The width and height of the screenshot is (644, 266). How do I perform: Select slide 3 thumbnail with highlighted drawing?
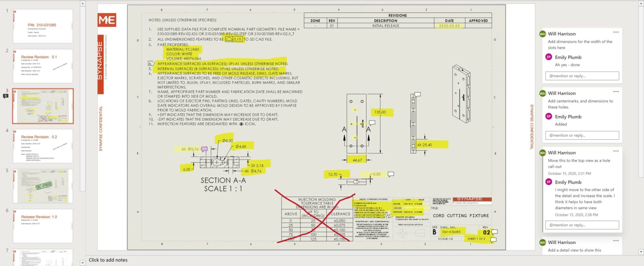tap(43, 106)
